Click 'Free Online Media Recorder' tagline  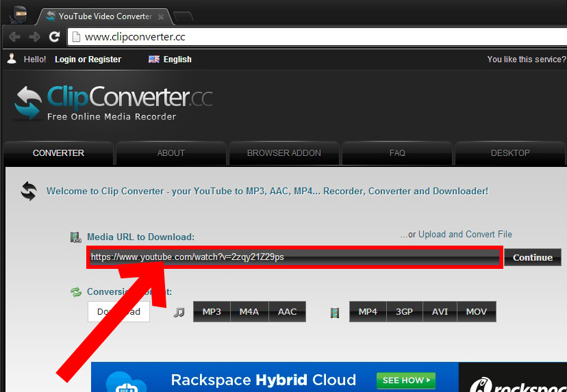[x=112, y=117]
